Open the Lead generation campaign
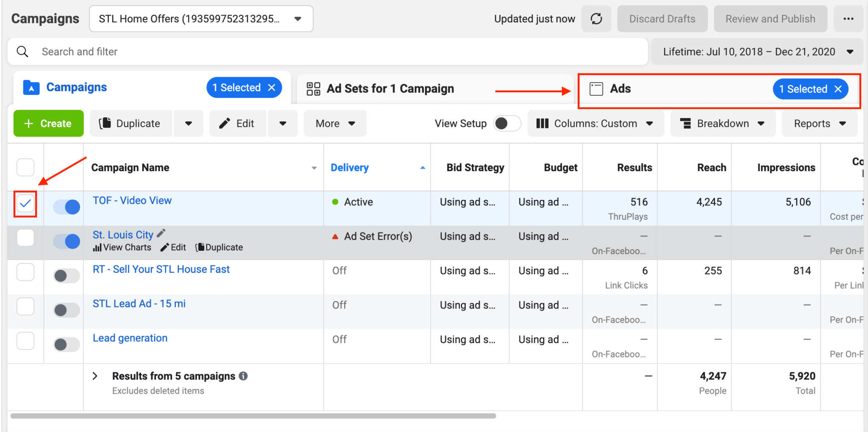This screenshot has height=432, width=868. [x=130, y=338]
